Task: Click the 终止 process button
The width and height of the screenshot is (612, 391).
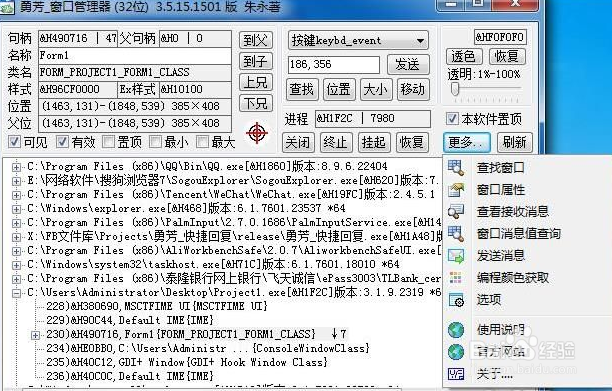Action: (x=336, y=142)
